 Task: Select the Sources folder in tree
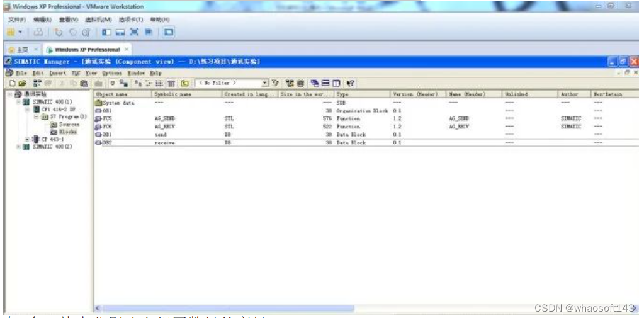65,124
